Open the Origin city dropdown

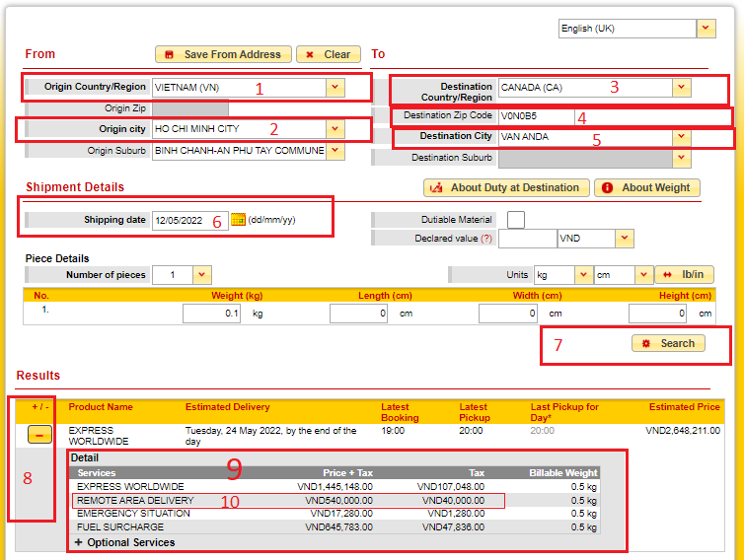335,129
